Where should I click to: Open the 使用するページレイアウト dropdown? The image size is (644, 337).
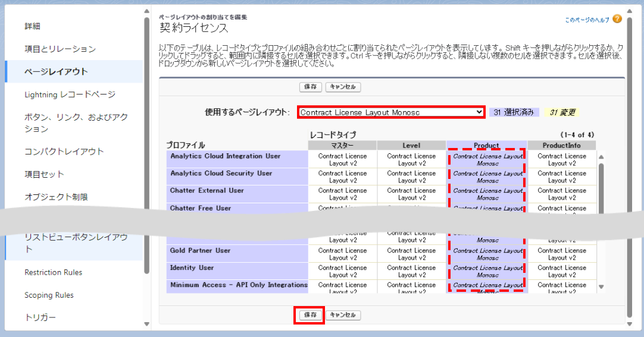tap(391, 112)
